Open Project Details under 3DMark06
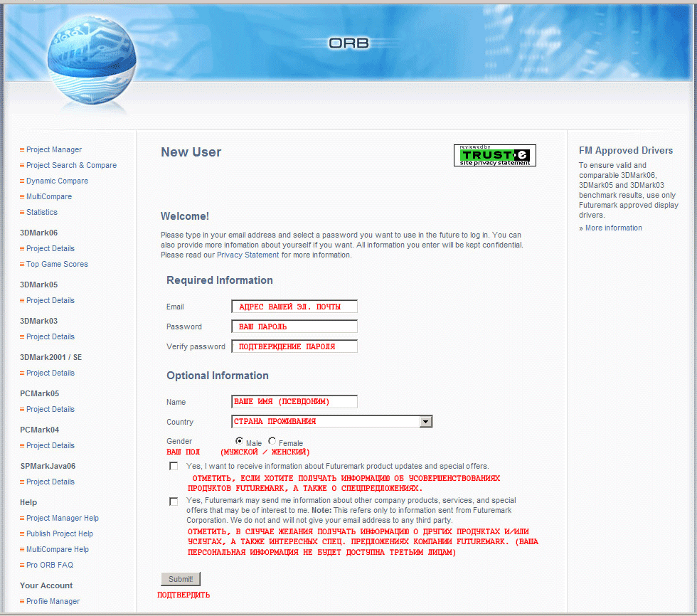Image resolution: width=697 pixels, height=616 pixels. [x=50, y=248]
